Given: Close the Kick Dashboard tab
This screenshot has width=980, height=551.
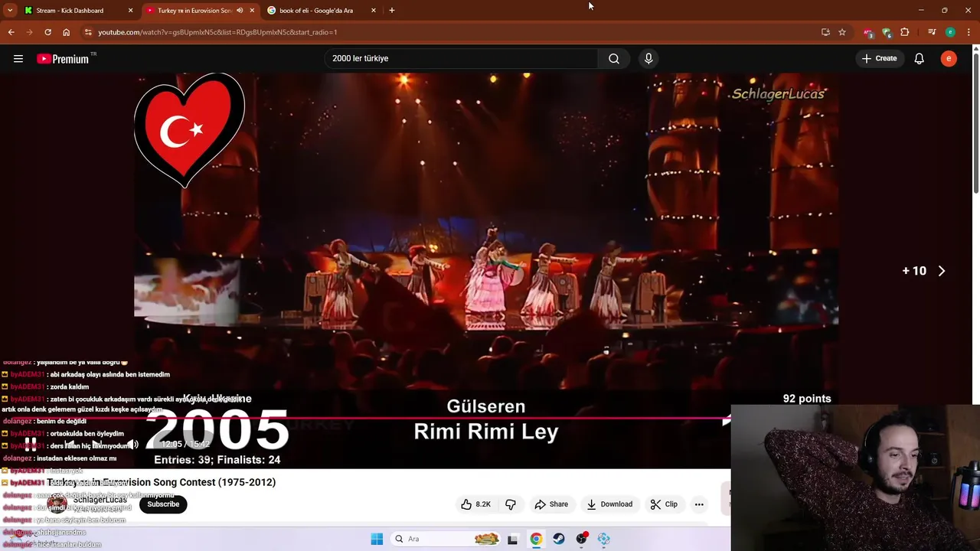Looking at the screenshot, I should tap(130, 11).
